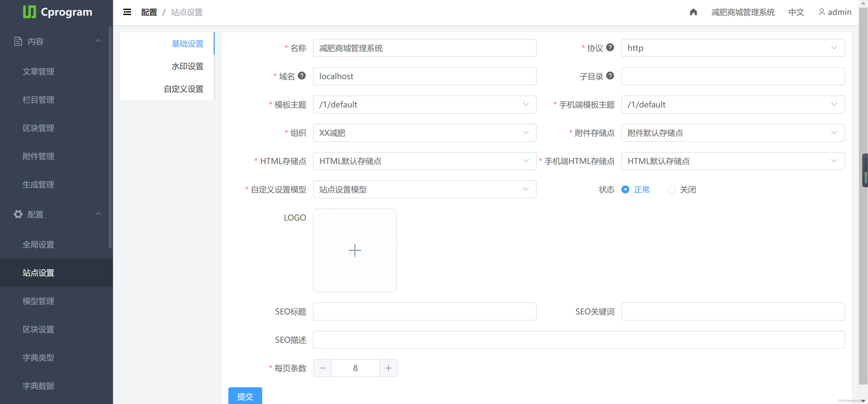
Task: Open 文章管理 in the sidebar
Action: click(x=38, y=71)
